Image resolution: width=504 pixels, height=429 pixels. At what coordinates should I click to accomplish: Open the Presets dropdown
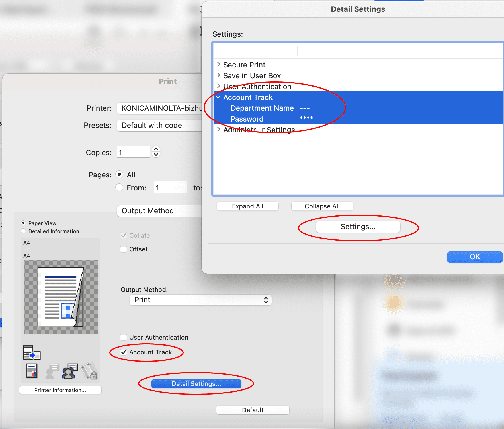[x=159, y=125]
